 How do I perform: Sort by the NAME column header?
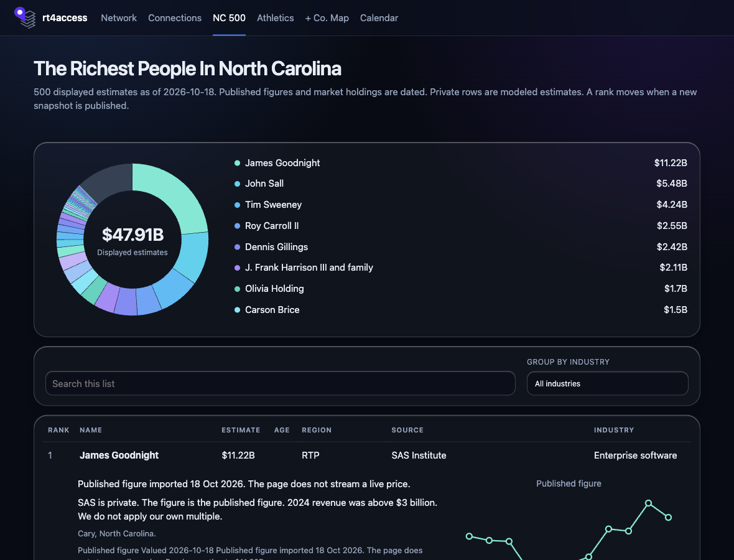click(x=91, y=430)
